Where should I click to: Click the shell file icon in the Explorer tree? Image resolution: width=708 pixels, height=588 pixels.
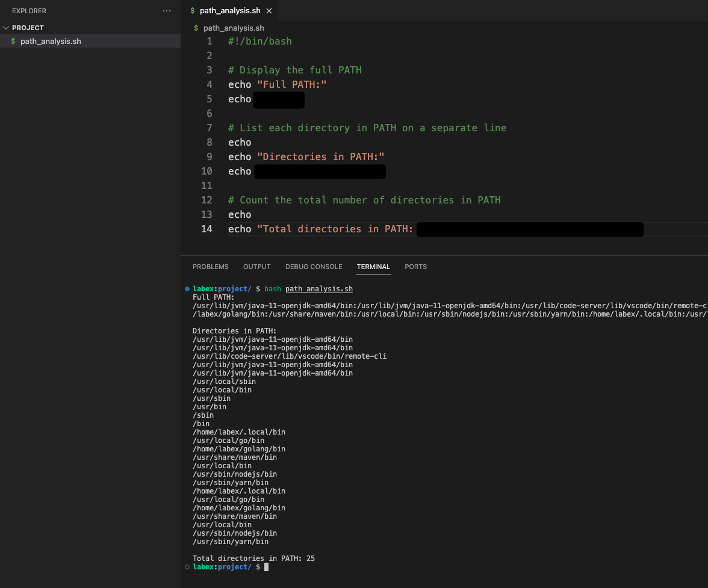13,42
